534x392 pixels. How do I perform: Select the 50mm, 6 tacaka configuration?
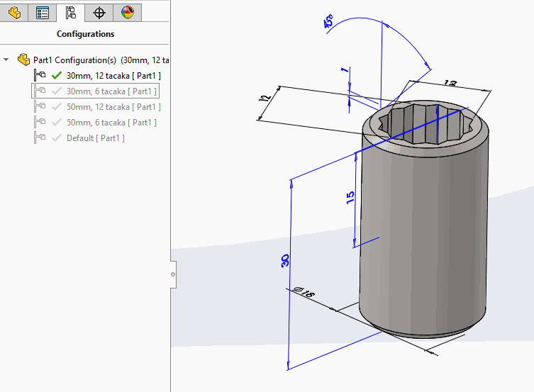[x=111, y=122]
